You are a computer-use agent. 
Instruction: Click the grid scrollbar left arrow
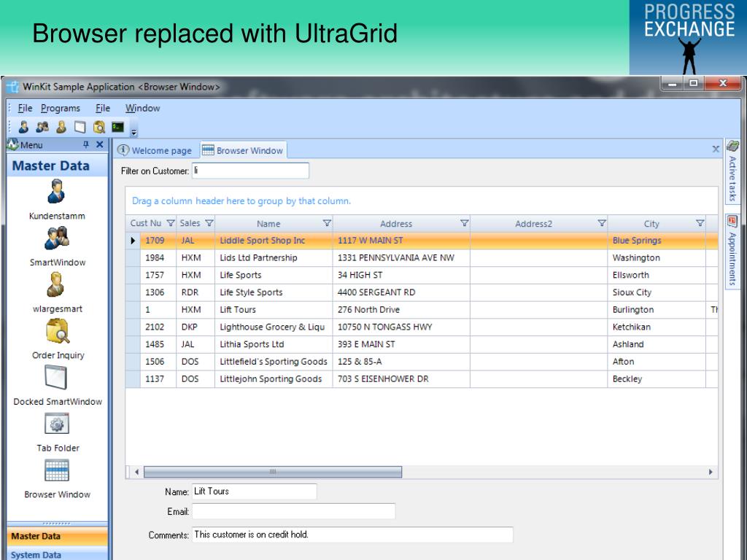click(136, 472)
